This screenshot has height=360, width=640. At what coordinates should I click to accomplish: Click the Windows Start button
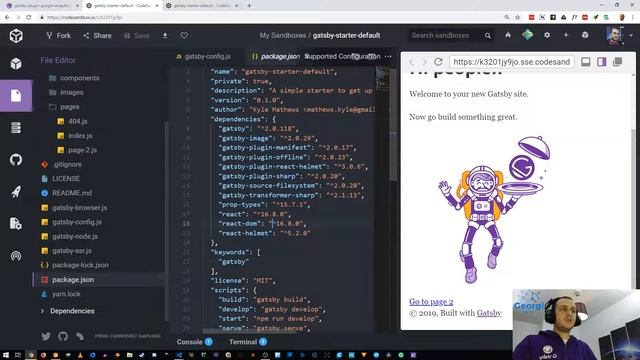pyautogui.click(x=6, y=355)
